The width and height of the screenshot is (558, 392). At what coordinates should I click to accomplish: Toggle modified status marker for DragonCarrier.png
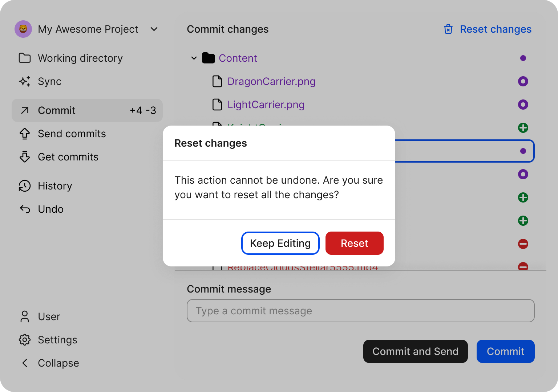(523, 81)
